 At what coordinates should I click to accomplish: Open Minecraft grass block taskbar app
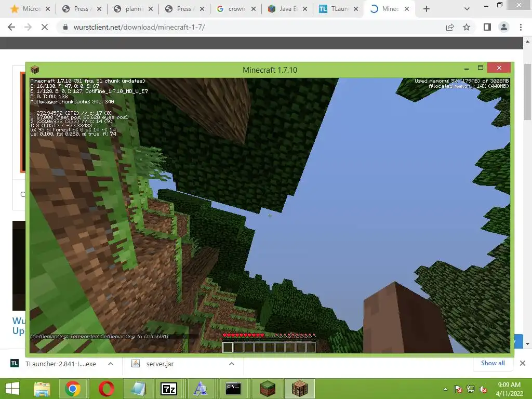pyautogui.click(x=268, y=389)
